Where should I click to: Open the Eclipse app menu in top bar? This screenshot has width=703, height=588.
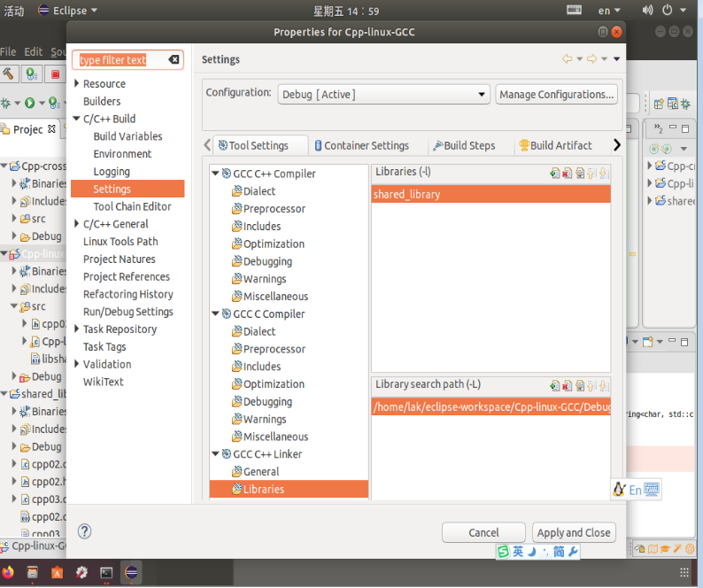coord(68,10)
